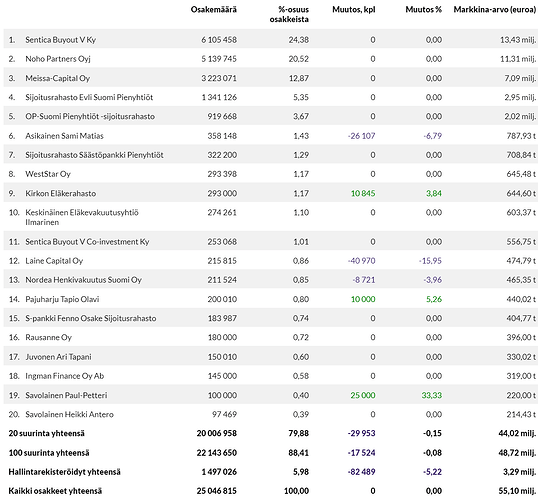Click Kirkon Eläkerahasto shareholder name
This screenshot has height=500, width=538.
(61, 194)
